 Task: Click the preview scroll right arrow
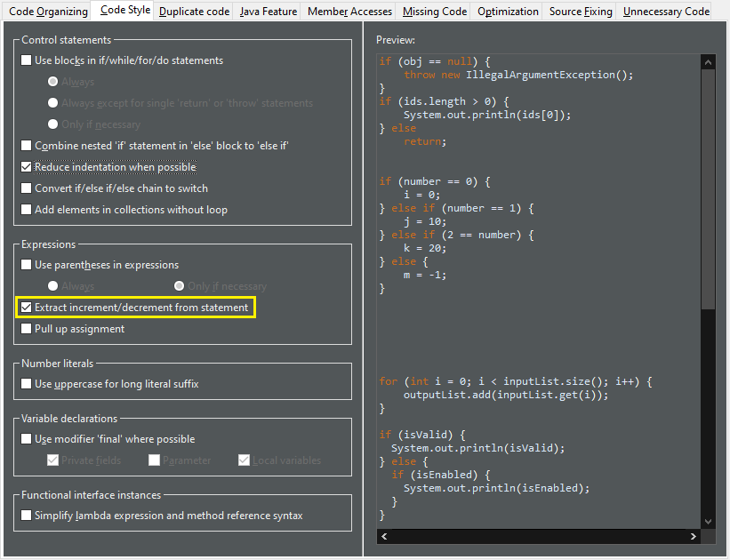point(694,536)
